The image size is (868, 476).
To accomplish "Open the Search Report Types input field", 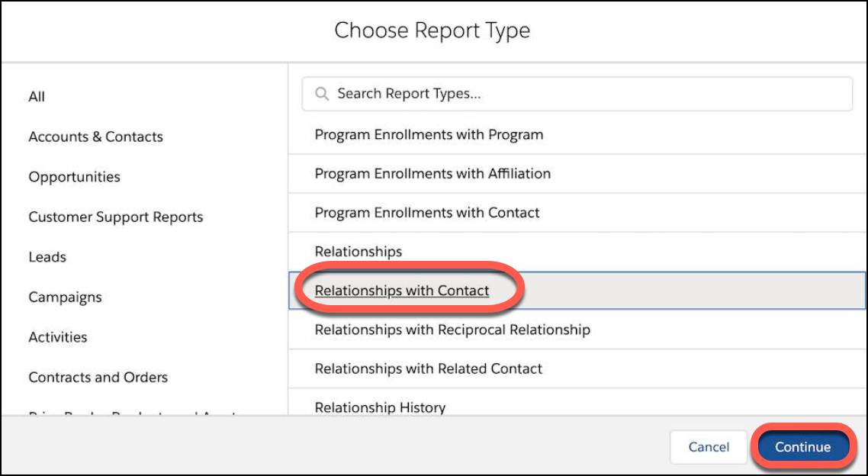I will coord(534,93).
